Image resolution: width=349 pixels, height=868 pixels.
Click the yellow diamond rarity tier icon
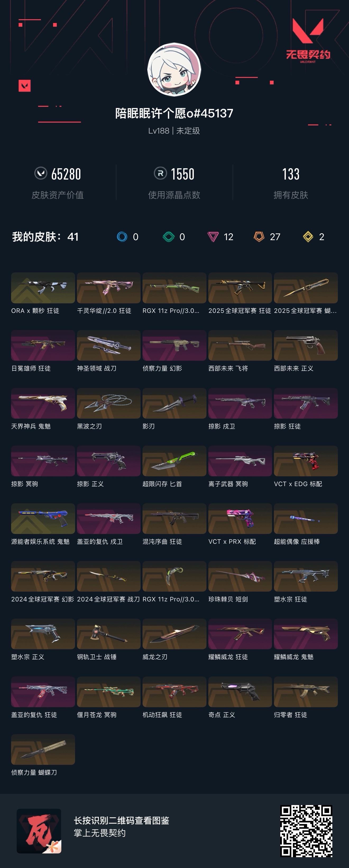pyautogui.click(x=308, y=237)
